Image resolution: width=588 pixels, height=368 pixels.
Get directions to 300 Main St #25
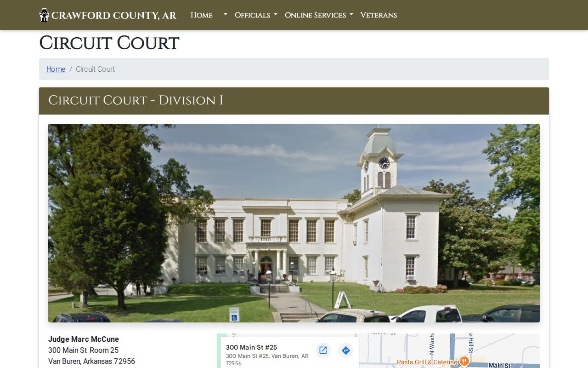coord(345,350)
